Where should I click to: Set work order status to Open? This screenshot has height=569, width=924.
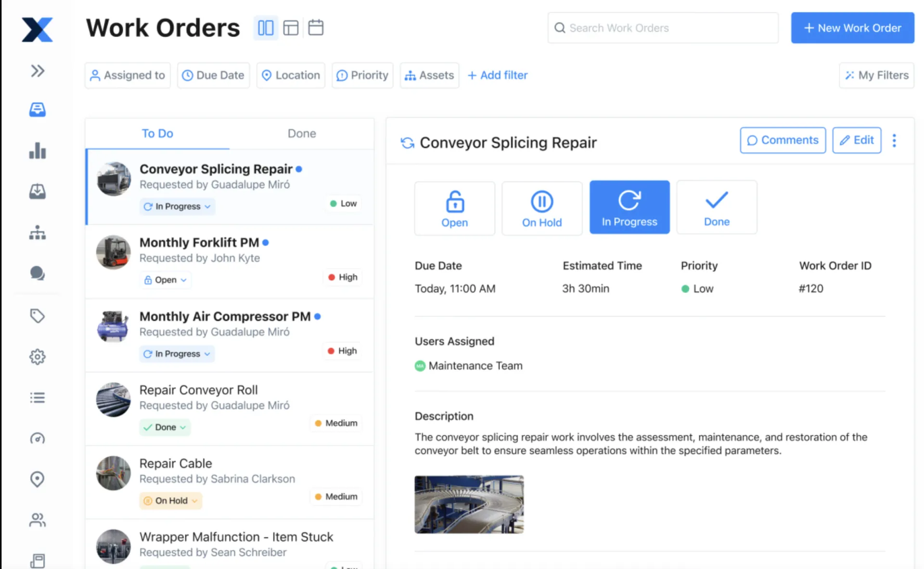click(x=455, y=208)
